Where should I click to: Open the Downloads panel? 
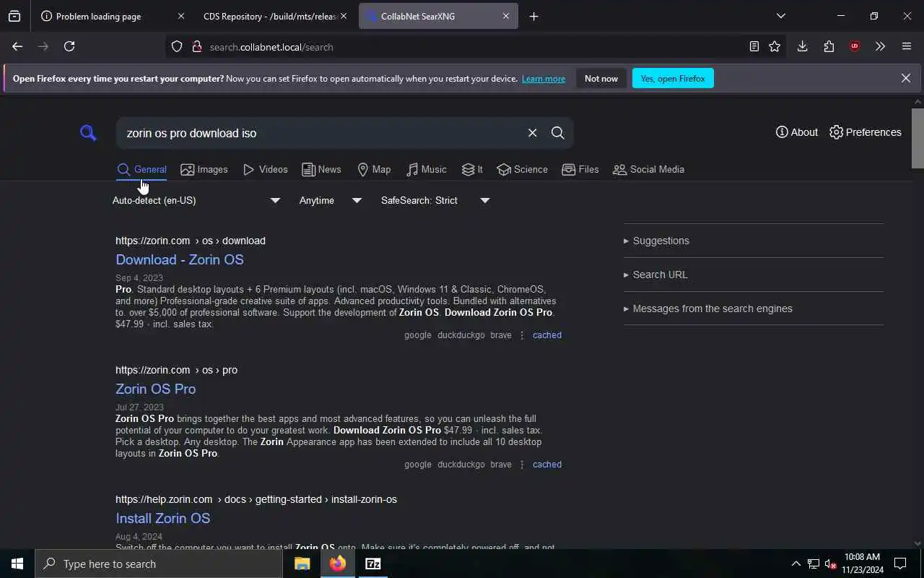click(x=802, y=46)
